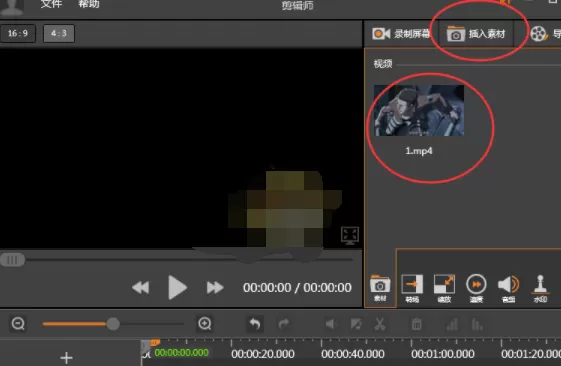Click 录制屏幕 record screen button
The width and height of the screenshot is (561, 366).
click(401, 34)
